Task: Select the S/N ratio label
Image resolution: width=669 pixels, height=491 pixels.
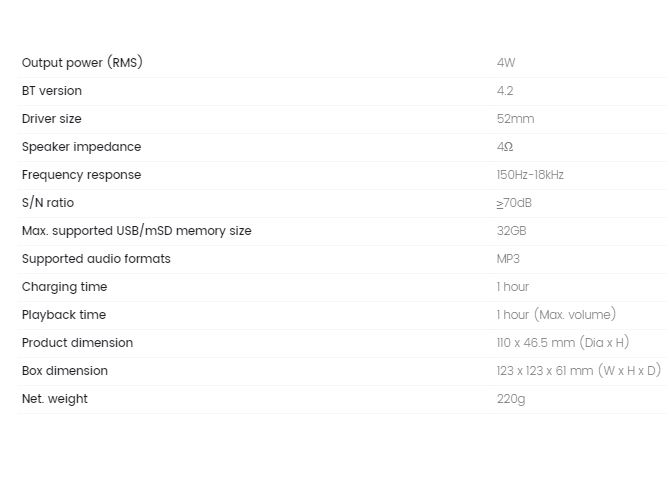Action: 48,203
